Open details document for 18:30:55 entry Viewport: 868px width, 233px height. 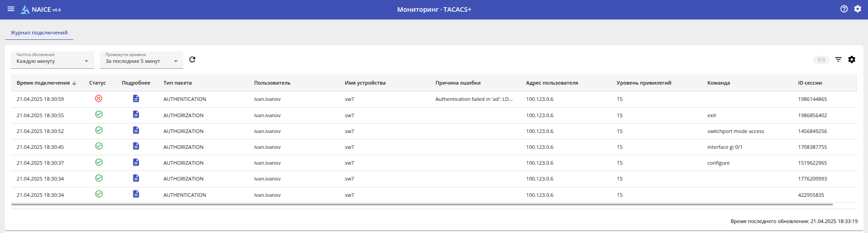click(136, 114)
